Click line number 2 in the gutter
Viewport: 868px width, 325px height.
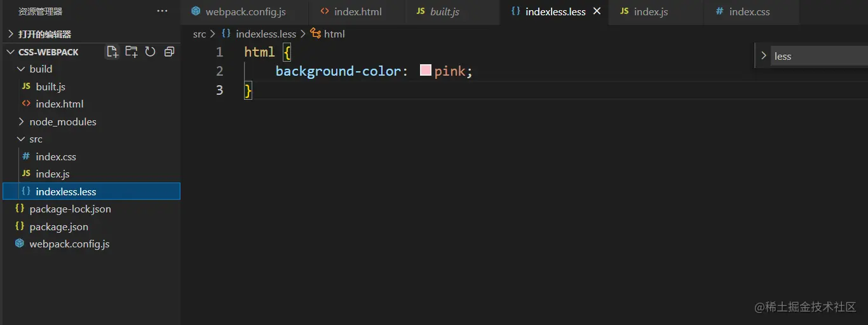coord(219,71)
